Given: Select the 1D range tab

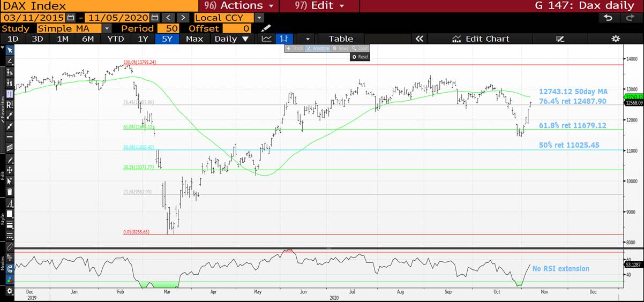Looking at the screenshot, I should pyautogui.click(x=12, y=39).
